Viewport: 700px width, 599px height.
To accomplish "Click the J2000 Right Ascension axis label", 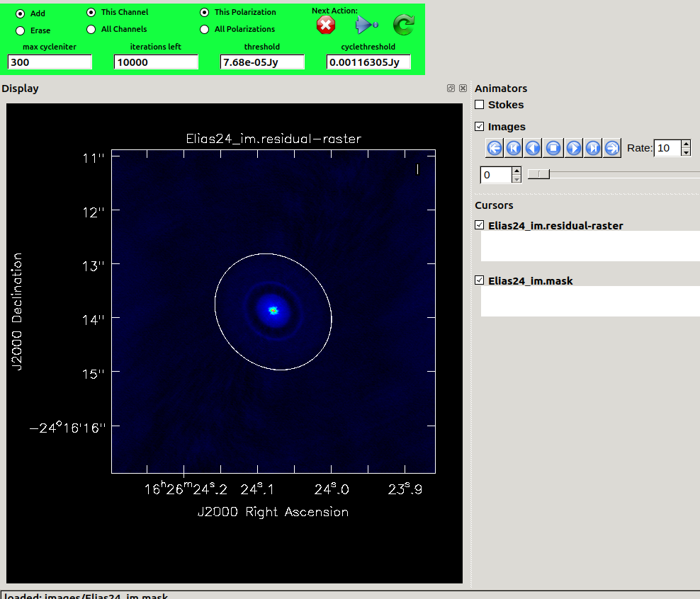I will (x=273, y=512).
